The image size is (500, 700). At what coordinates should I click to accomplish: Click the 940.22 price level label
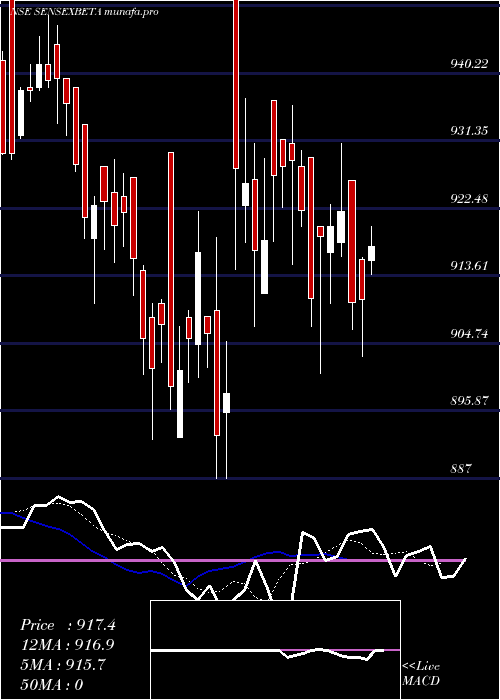click(469, 64)
